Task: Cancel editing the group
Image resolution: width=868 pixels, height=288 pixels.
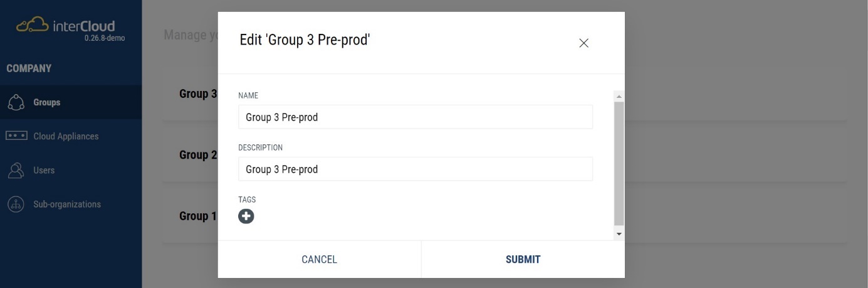Action: [319, 259]
